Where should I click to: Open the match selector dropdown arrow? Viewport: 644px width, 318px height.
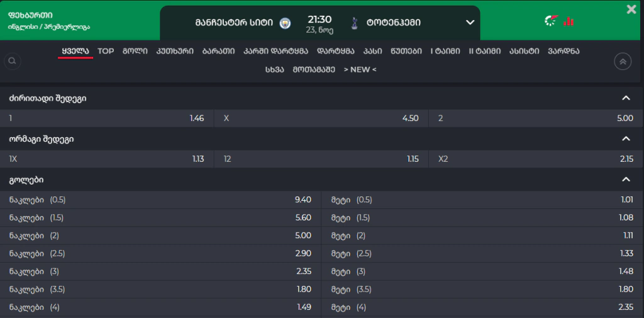coord(470,23)
